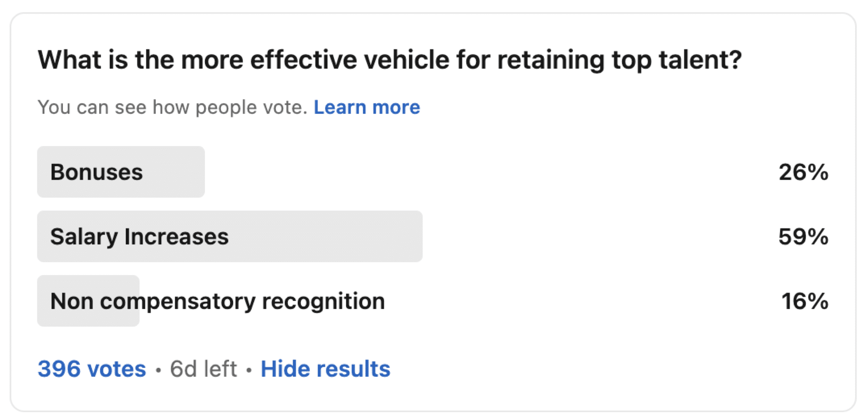868x417 pixels.
Task: Click the "You can see how people vote" text
Action: click(172, 107)
